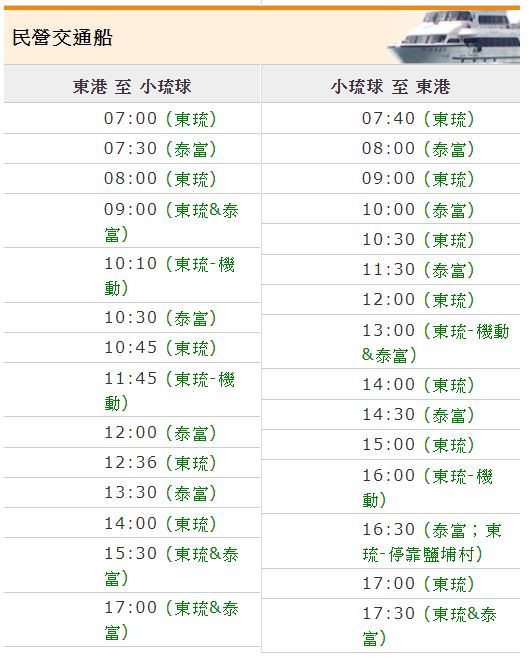Click the 小琉球 至 東港 column header
Image resolution: width=529 pixels, height=664 pixels.
[390, 86]
